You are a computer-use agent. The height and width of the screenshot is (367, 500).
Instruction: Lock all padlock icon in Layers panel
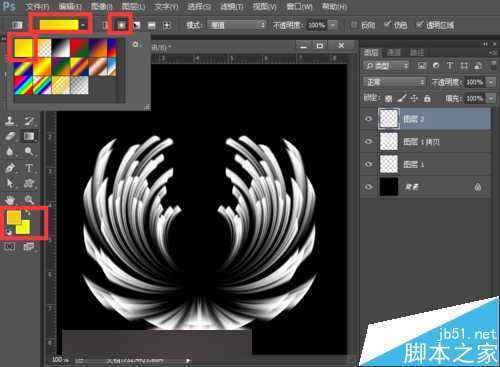[x=427, y=98]
